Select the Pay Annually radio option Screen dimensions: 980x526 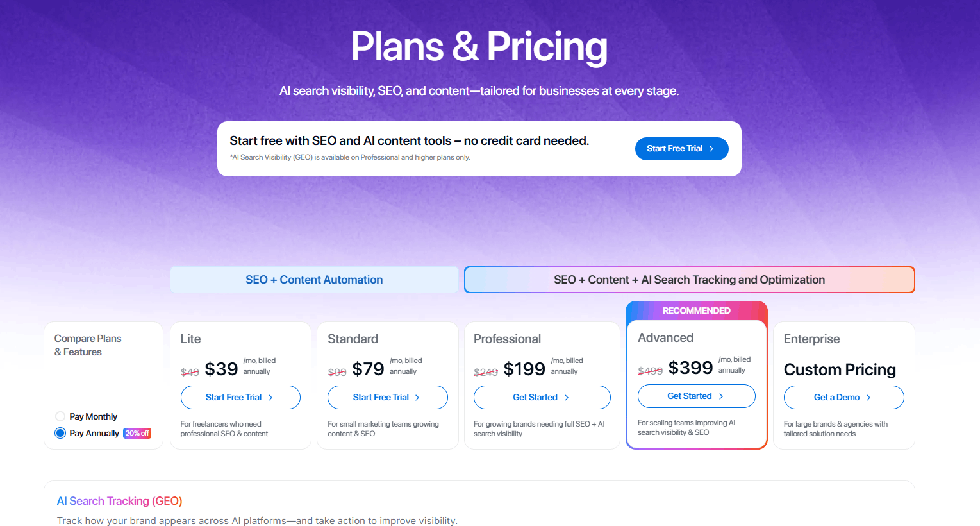pos(60,433)
